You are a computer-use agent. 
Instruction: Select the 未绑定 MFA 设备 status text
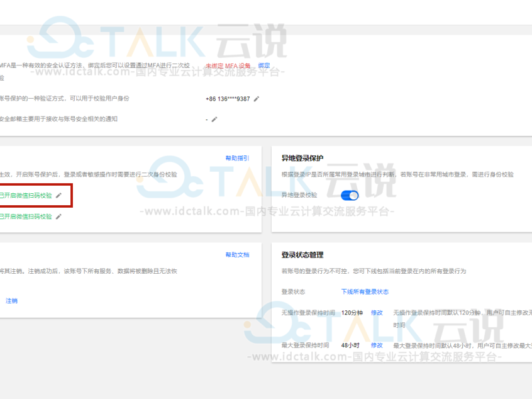pos(228,65)
